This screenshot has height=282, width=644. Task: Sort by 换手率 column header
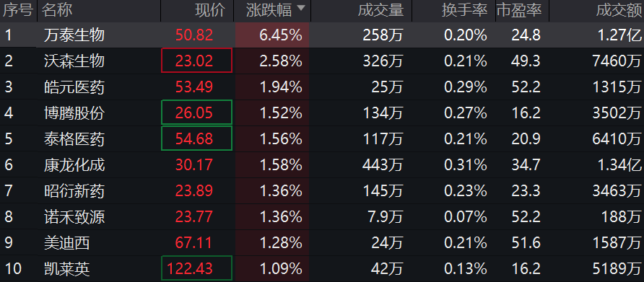click(x=464, y=10)
